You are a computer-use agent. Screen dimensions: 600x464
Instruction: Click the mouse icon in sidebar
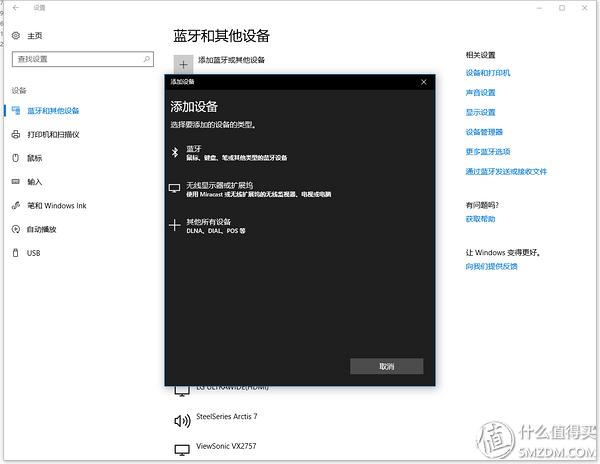tap(16, 158)
